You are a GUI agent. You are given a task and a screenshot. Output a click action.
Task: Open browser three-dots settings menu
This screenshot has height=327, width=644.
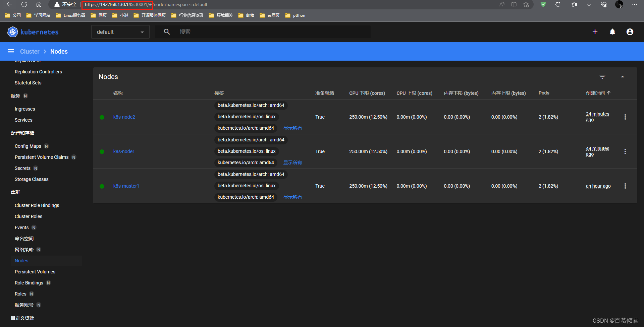[635, 4]
